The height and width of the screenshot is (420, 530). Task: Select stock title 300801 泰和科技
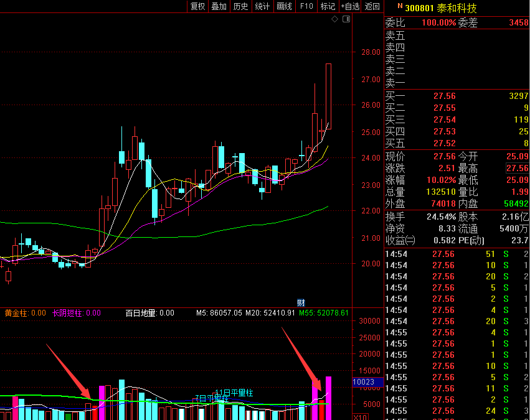pyautogui.click(x=441, y=8)
